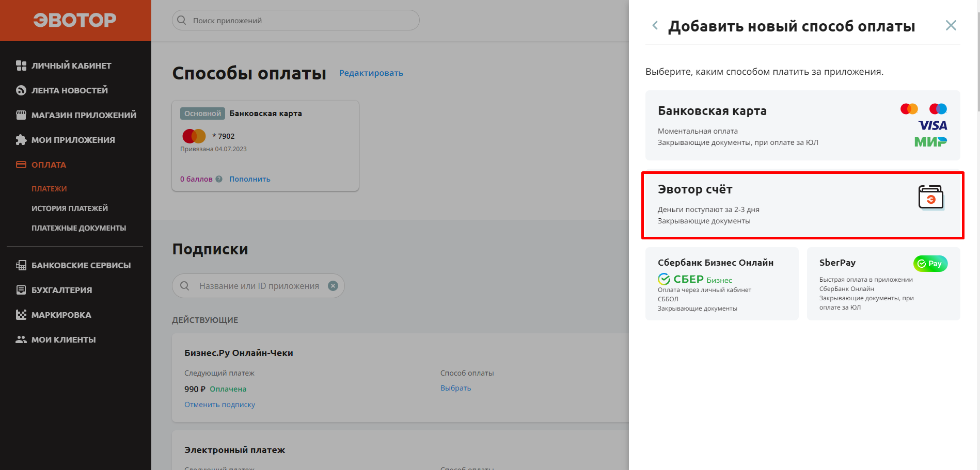This screenshot has height=470, width=980.
Task: Click the Мои приложения puzzle icon
Action: (x=21, y=140)
